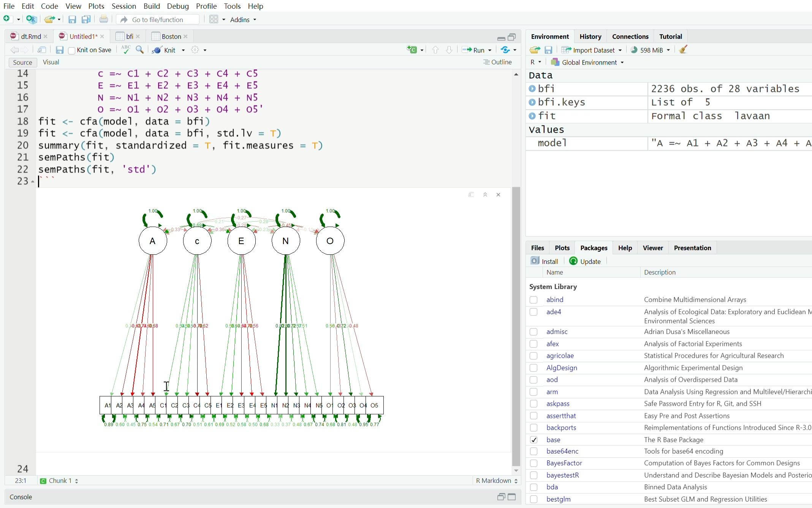The width and height of the screenshot is (812, 508).
Task: Switch to the dt.Rmd tab
Action: point(30,37)
